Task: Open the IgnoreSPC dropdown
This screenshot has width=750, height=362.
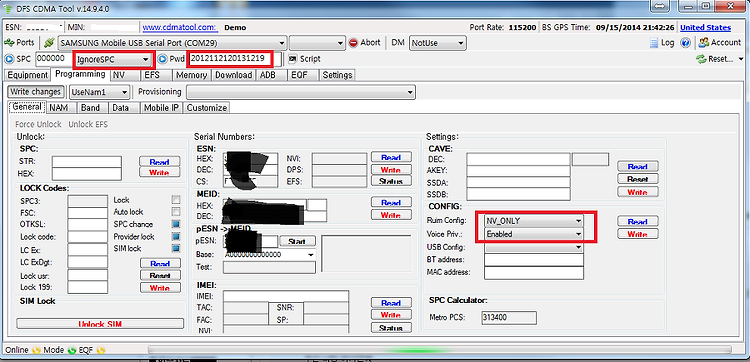Action: 113,59
